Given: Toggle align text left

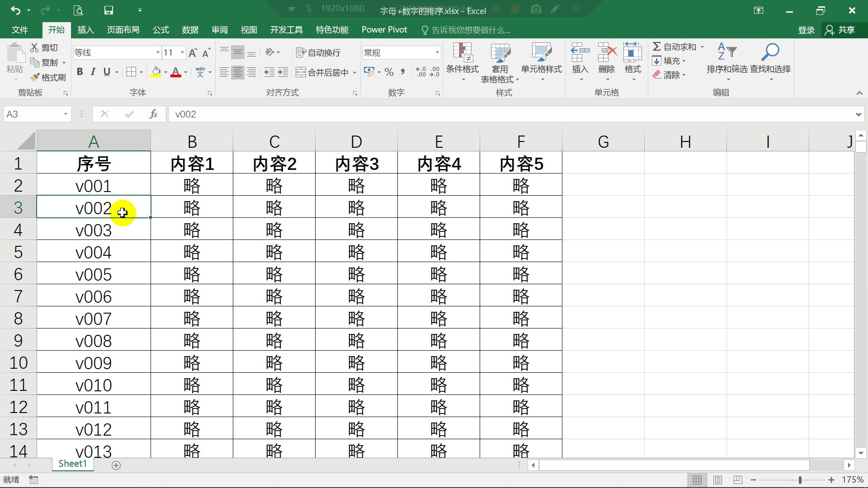Looking at the screenshot, I should 224,72.
